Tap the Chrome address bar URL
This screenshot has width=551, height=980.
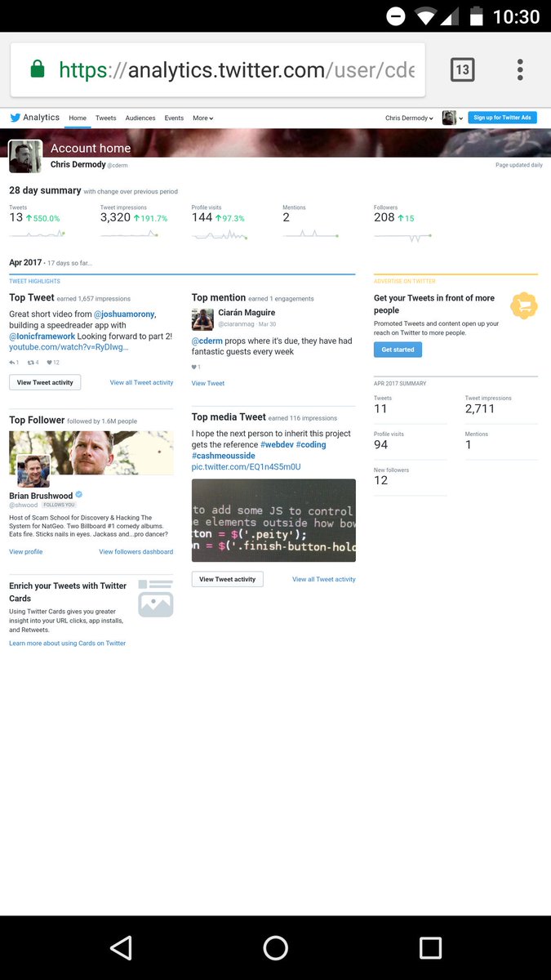(x=237, y=69)
